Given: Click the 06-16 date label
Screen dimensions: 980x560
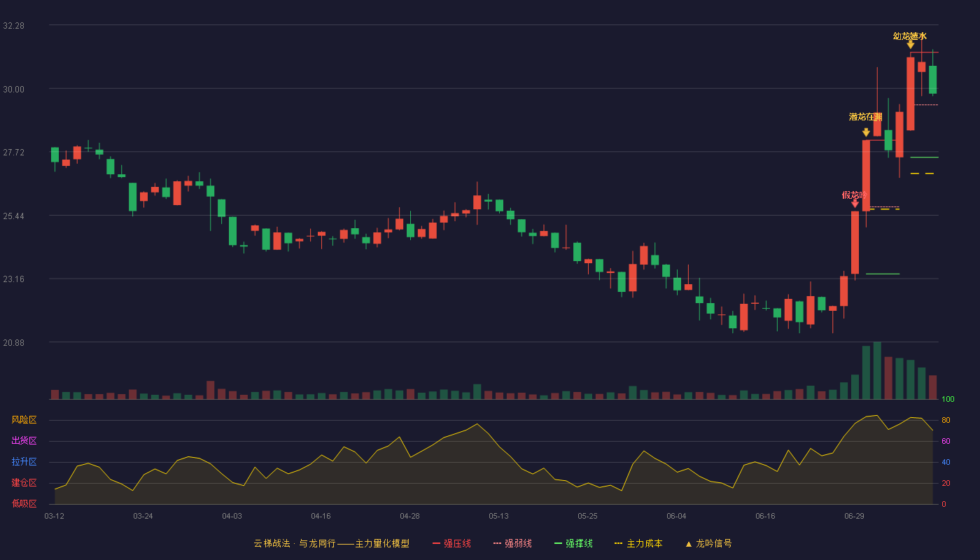Looking at the screenshot, I should [765, 516].
